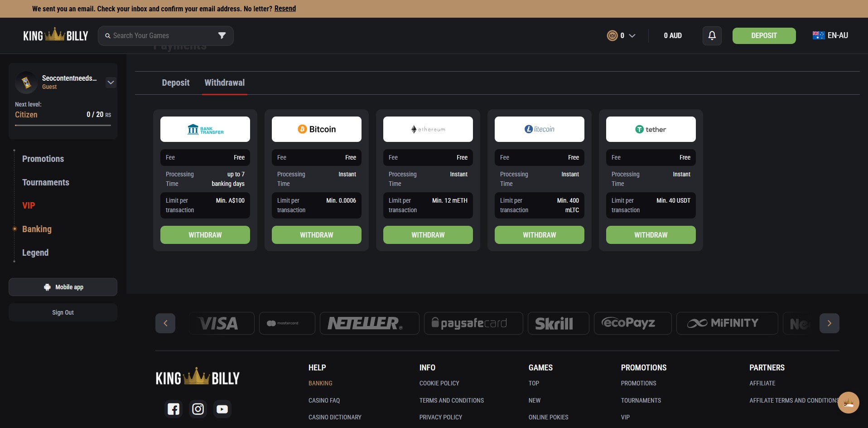Open footer Affiliate Terms and Conditions link
The image size is (868, 428).
[794, 400]
